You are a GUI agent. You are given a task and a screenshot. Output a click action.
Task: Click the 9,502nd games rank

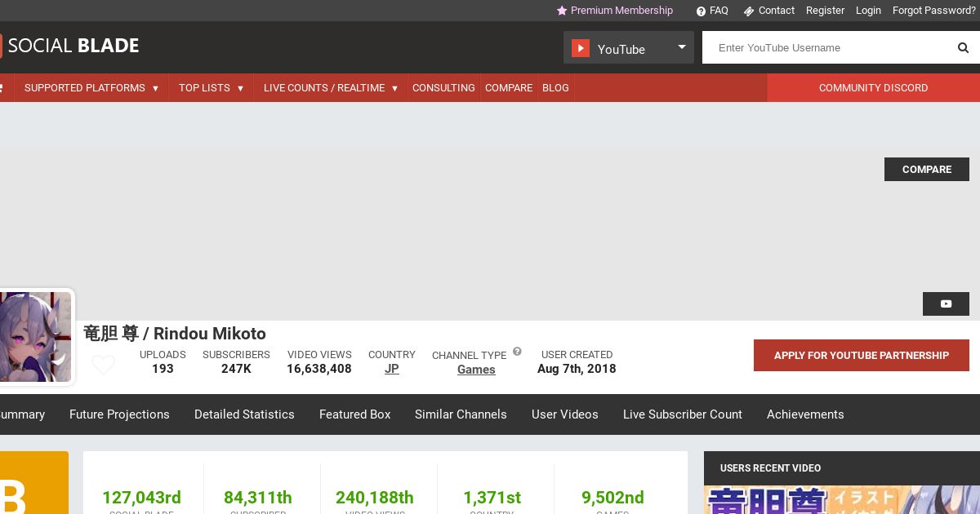(612, 498)
